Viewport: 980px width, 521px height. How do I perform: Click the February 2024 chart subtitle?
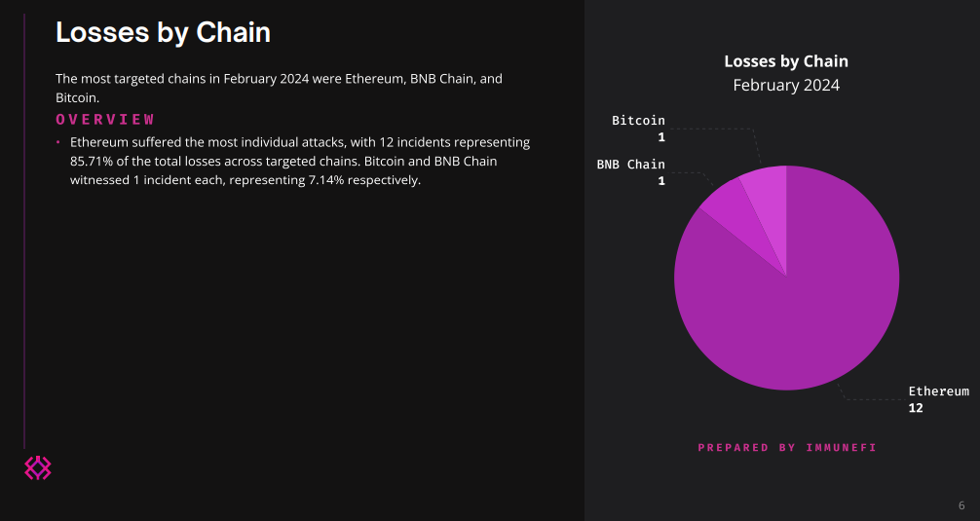click(786, 85)
